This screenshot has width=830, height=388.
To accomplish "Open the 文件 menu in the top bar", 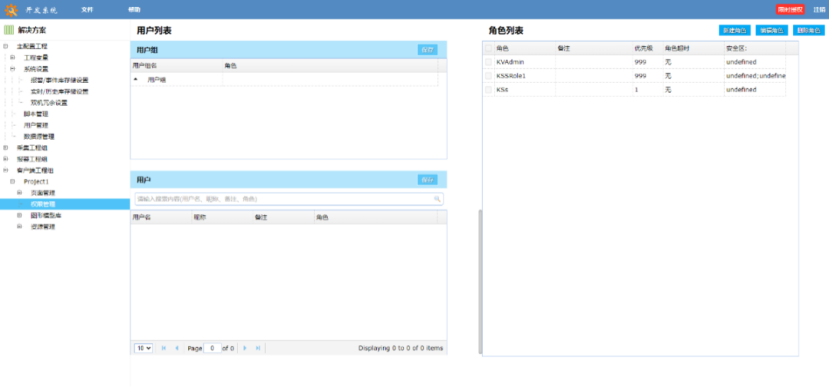I will click(87, 10).
